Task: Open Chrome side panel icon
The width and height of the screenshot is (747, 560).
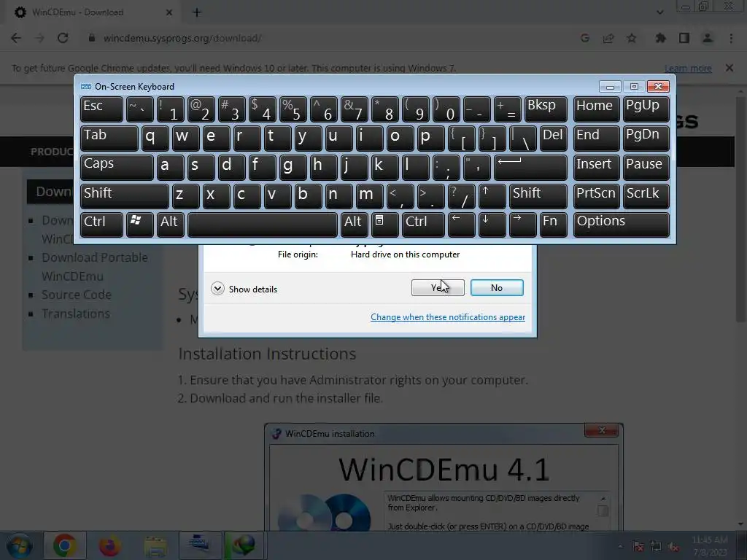Action: (x=684, y=38)
